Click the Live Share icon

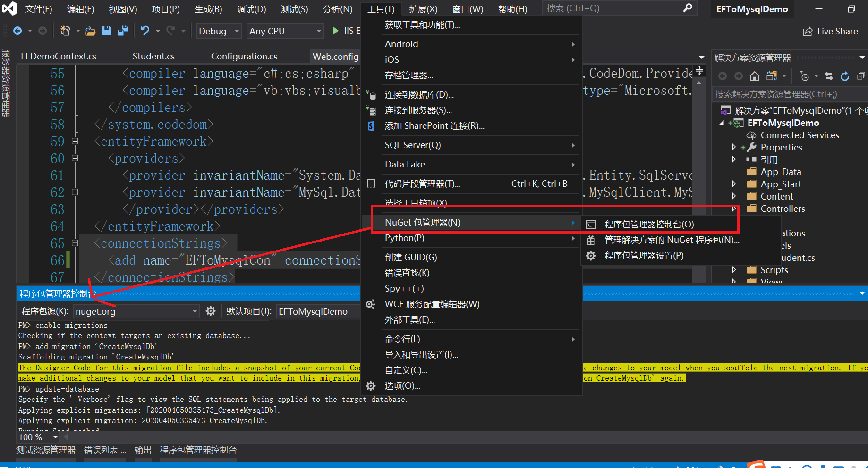tap(808, 32)
